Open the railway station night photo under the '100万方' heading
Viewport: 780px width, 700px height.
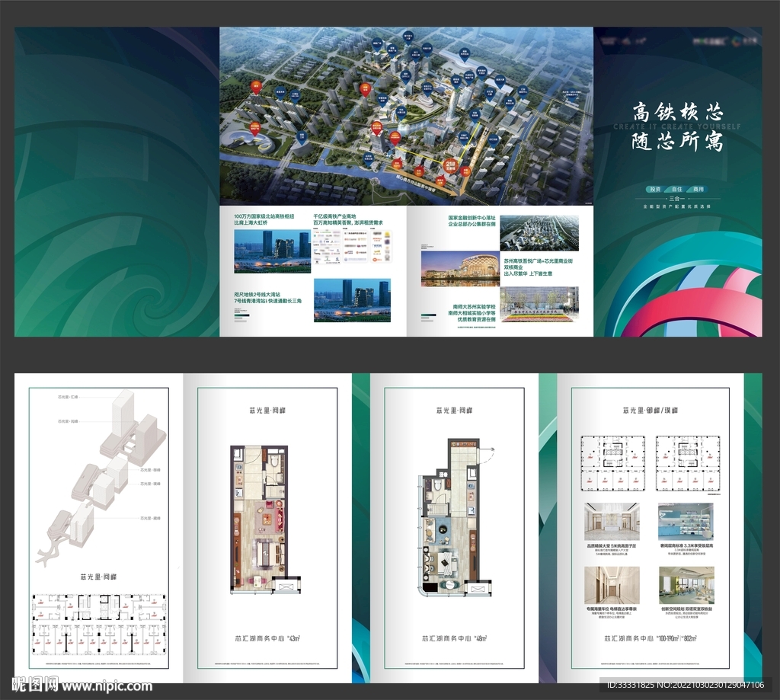pyautogui.click(x=272, y=251)
